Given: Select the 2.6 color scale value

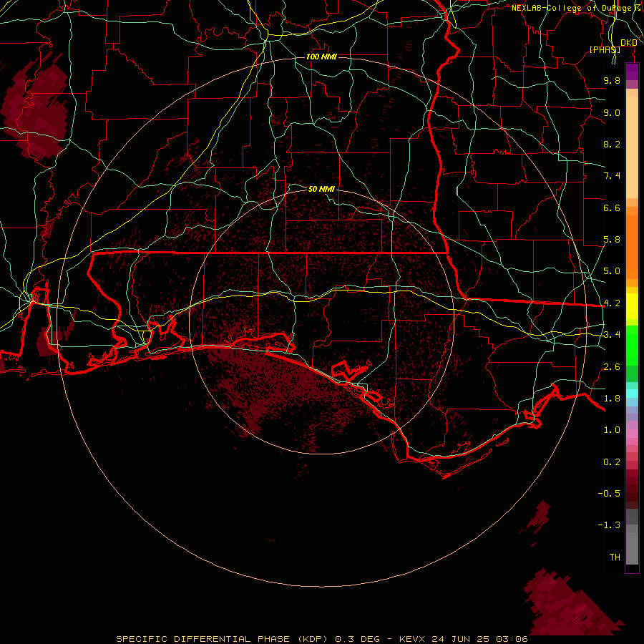Looking at the screenshot, I should (x=612, y=367).
